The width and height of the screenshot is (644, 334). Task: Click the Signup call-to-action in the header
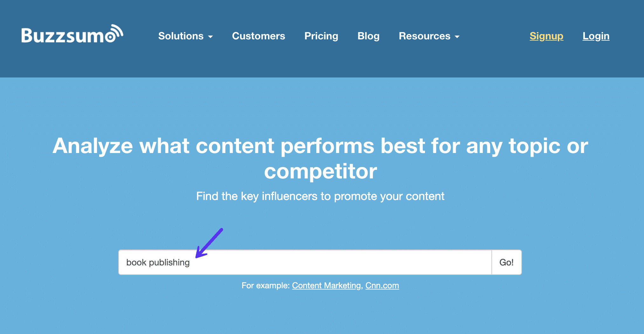(546, 36)
